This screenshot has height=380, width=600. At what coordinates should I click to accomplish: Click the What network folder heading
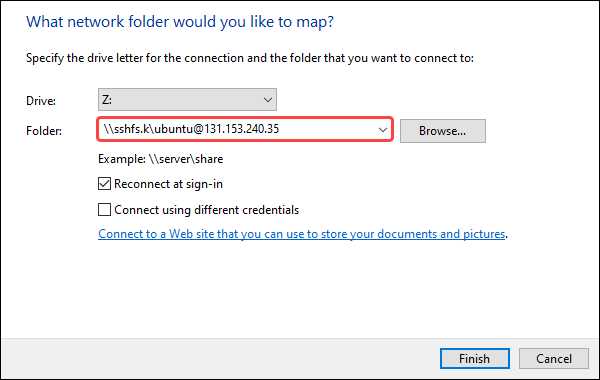point(180,22)
